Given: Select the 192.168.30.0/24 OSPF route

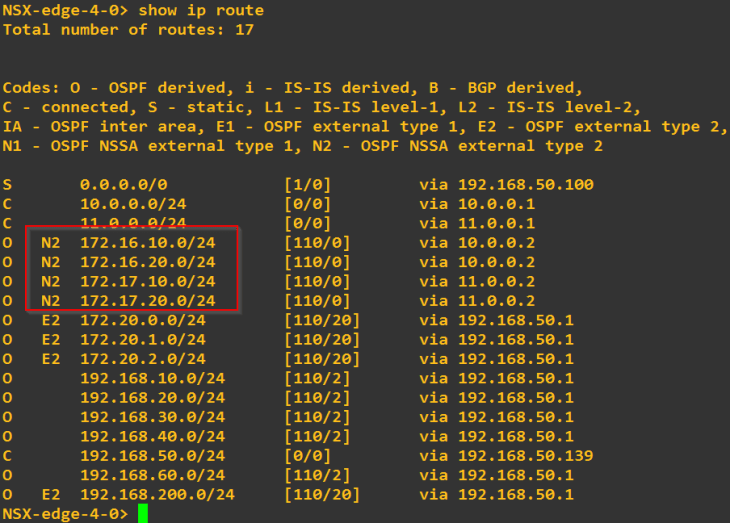Looking at the screenshot, I should [152, 417].
